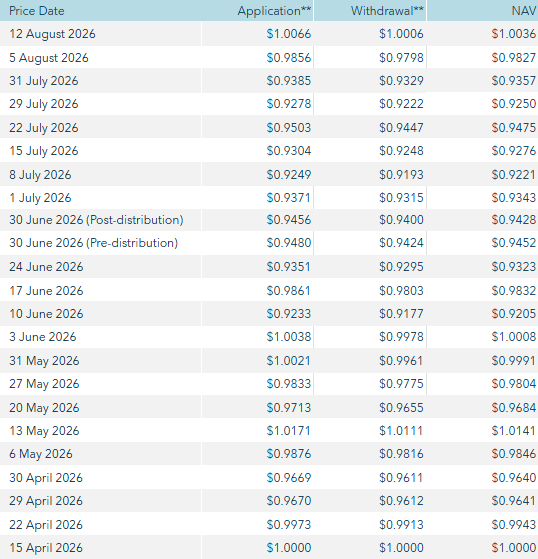Image resolution: width=538 pixels, height=559 pixels.
Task: Select the 8 July 2026 application price $0.9249
Action: (x=289, y=174)
